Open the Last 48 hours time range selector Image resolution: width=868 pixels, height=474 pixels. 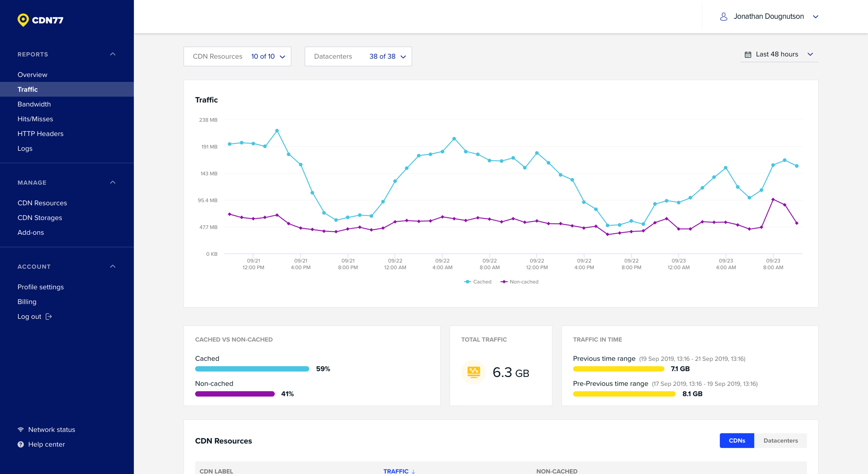779,54
